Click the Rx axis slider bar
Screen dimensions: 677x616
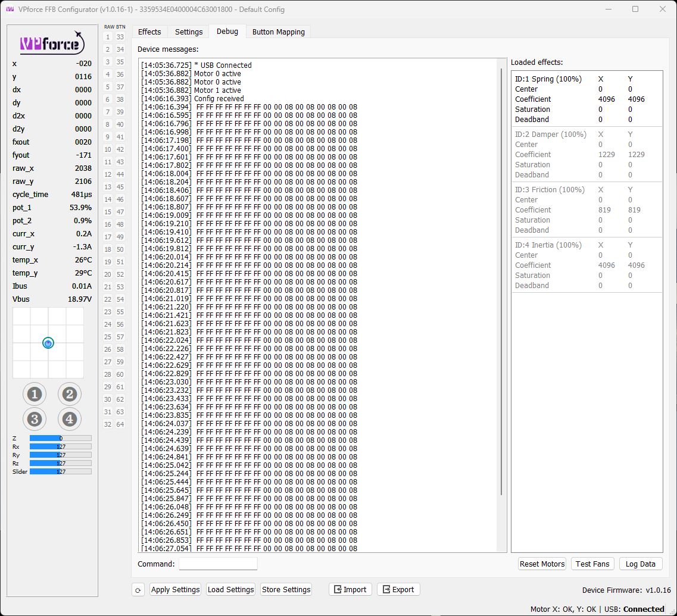60,446
